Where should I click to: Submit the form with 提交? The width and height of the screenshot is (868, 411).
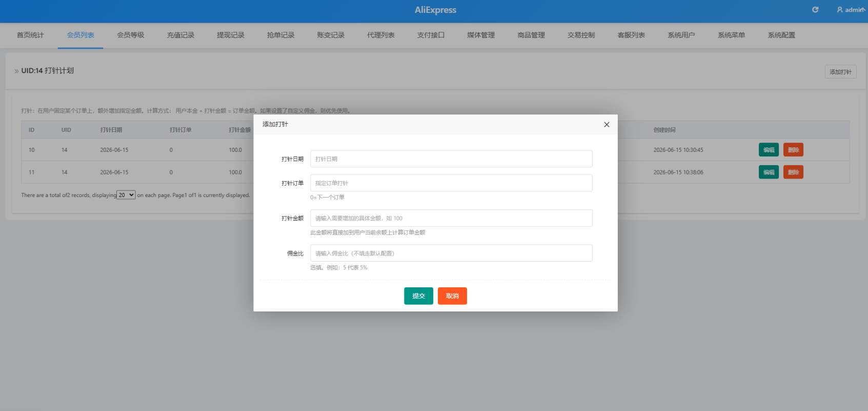419,296
